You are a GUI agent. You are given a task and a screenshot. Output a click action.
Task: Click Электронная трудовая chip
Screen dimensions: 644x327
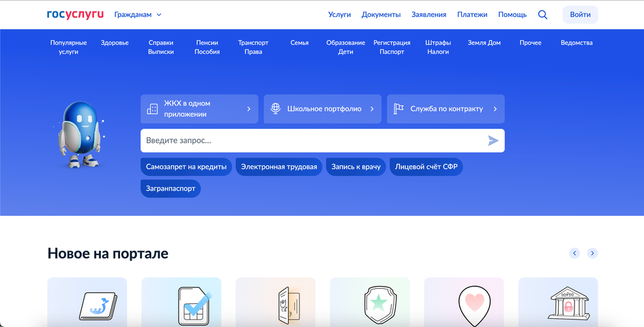(279, 167)
